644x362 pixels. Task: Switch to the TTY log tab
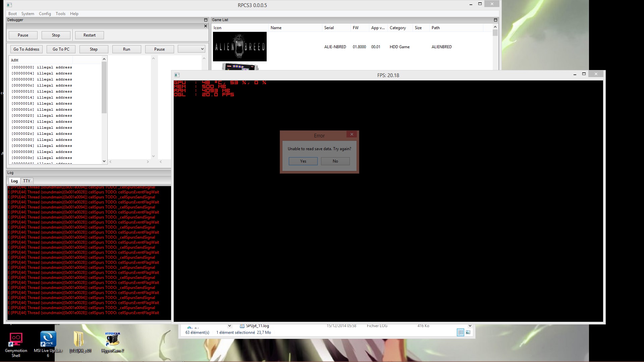[x=26, y=181]
